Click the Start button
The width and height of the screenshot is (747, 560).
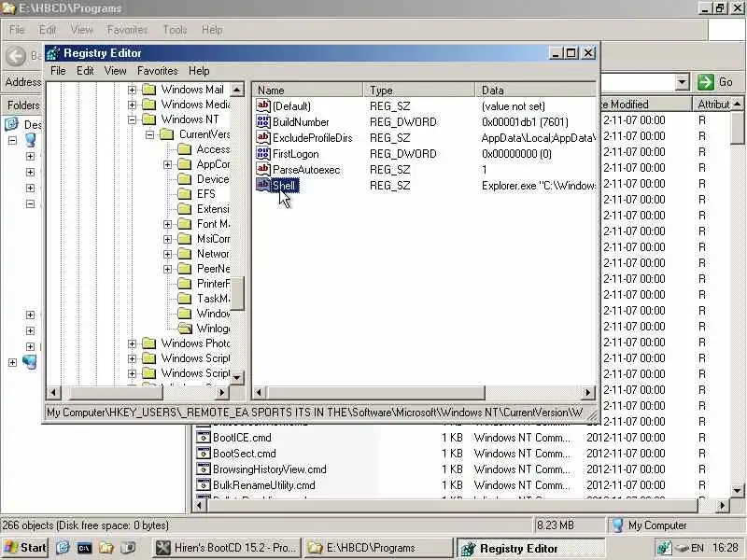point(25,548)
